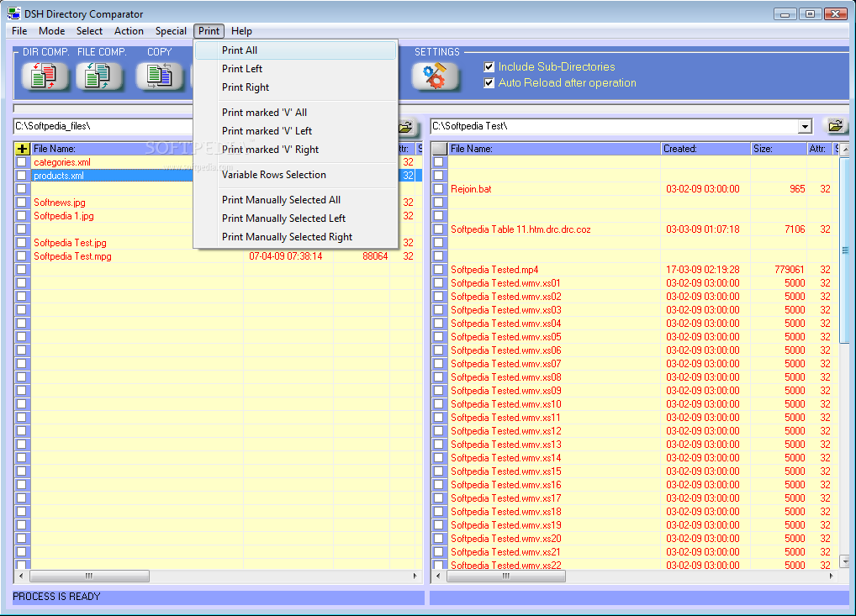
Task: Open the Select menu
Action: point(89,31)
